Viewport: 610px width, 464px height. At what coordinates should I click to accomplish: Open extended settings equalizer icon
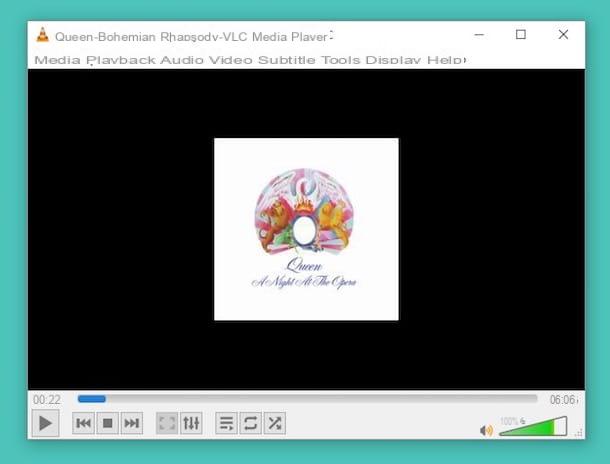[191, 423]
